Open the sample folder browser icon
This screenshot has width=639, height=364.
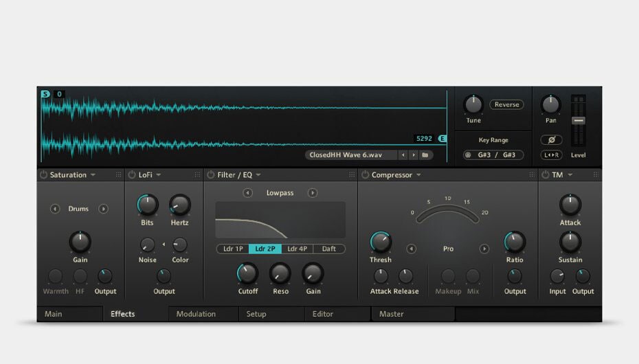425,155
